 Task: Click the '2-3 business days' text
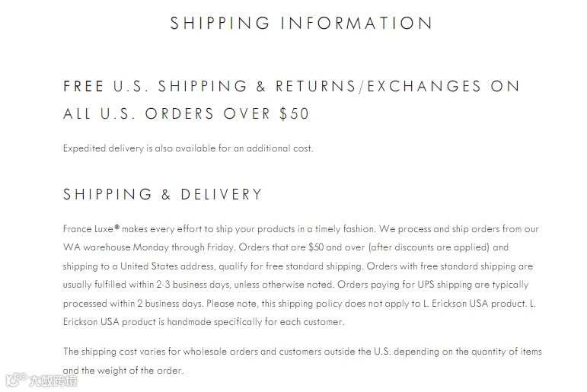coord(193,285)
